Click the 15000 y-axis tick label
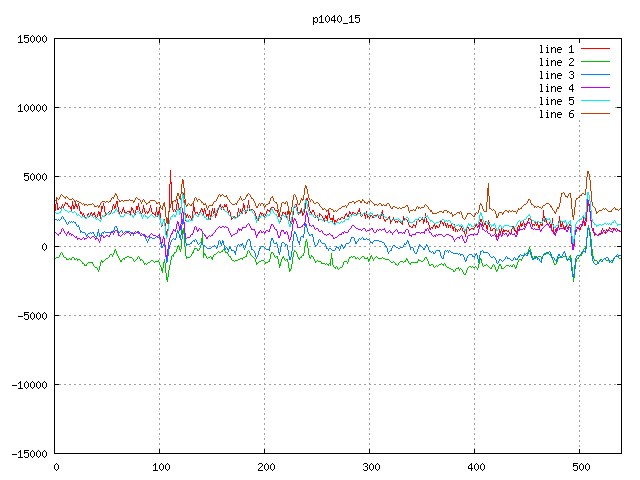This screenshot has width=640, height=480. click(x=31, y=39)
